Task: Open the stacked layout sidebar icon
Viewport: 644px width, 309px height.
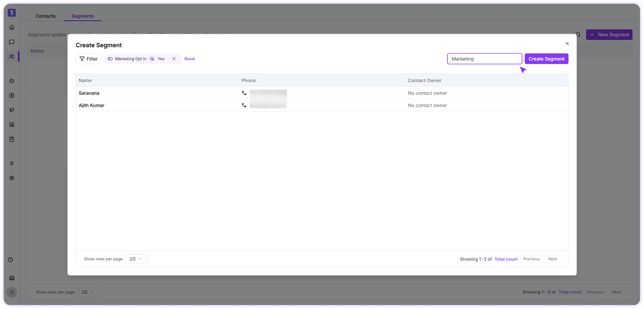Action: coord(12,124)
